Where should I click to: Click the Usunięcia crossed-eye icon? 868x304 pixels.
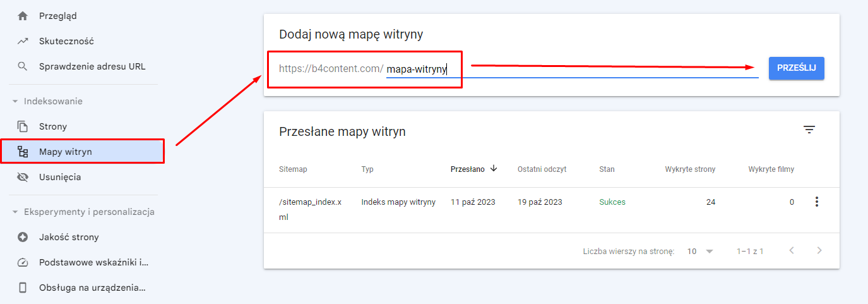click(x=23, y=177)
